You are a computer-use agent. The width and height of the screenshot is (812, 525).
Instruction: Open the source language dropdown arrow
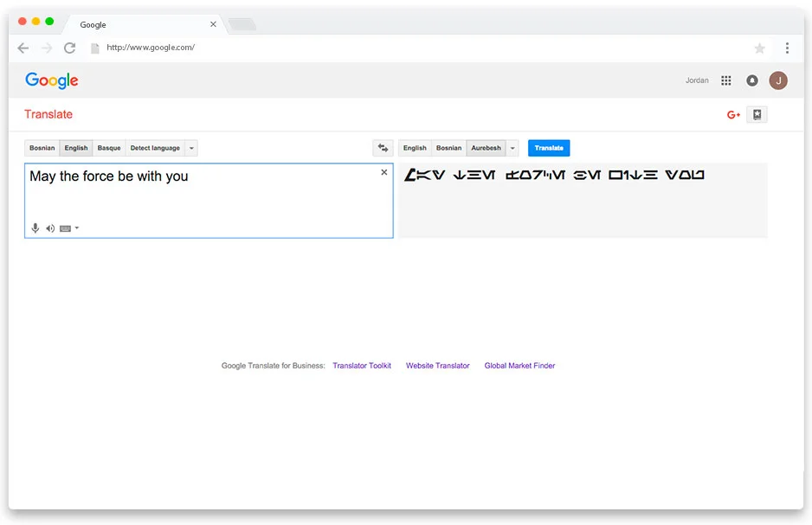point(190,147)
